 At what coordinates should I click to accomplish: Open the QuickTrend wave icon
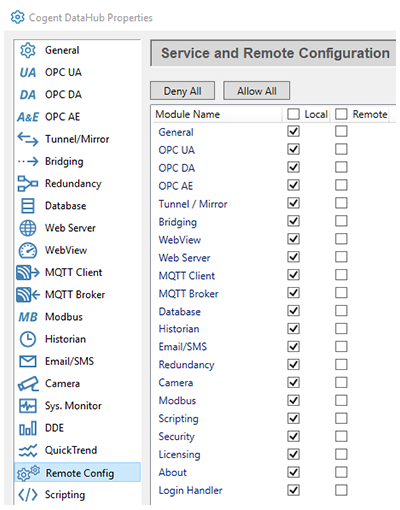28,451
